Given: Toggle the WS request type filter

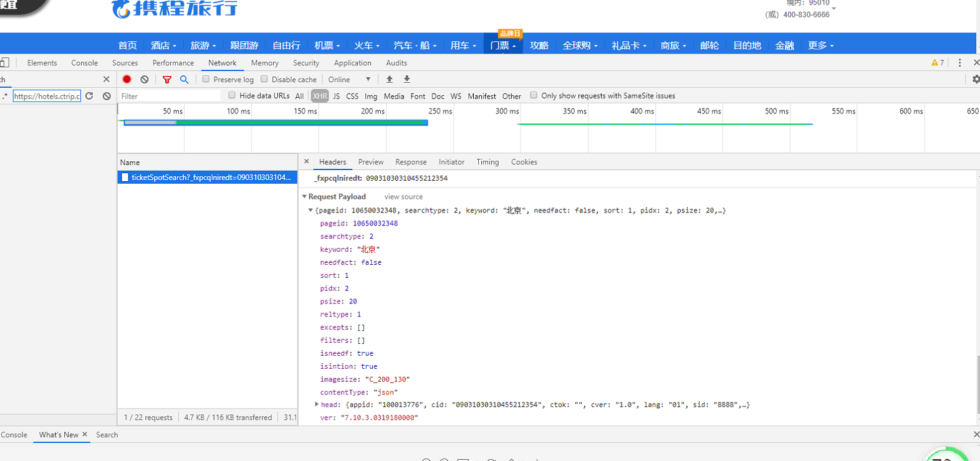Looking at the screenshot, I should 456,96.
